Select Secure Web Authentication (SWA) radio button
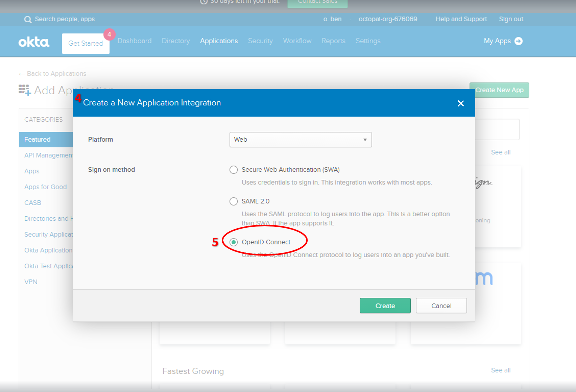Screen dimensions: 576x392 coord(233,170)
